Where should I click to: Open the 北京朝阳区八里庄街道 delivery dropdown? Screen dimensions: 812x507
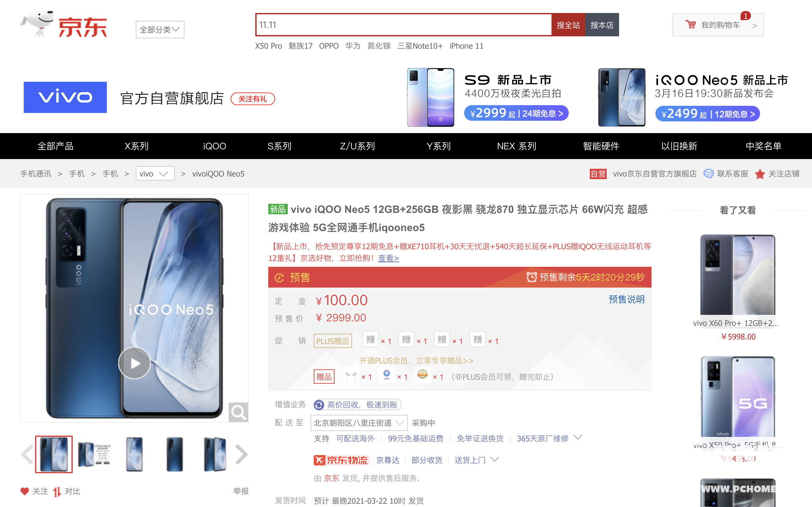[359, 423]
